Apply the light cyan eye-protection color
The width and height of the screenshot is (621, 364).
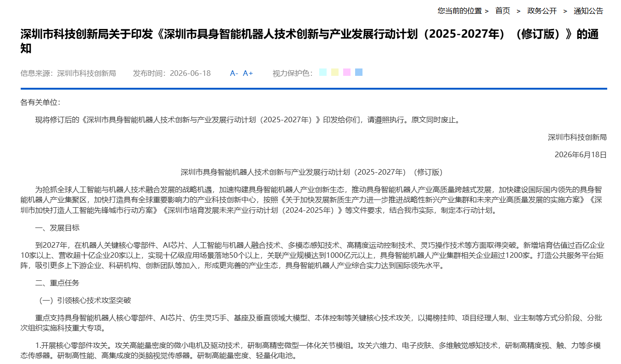[x=323, y=72]
